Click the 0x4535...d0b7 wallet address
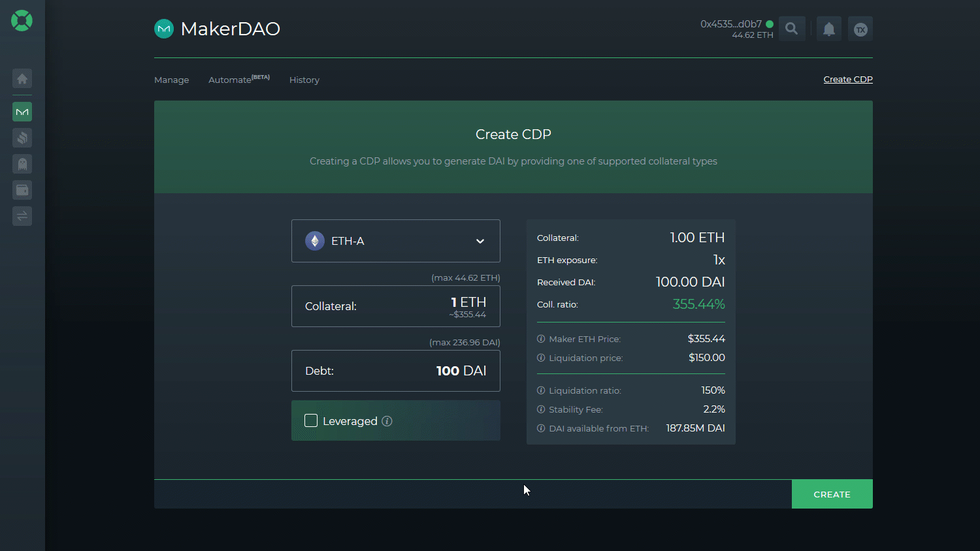The width and height of the screenshot is (980, 551). [x=731, y=24]
